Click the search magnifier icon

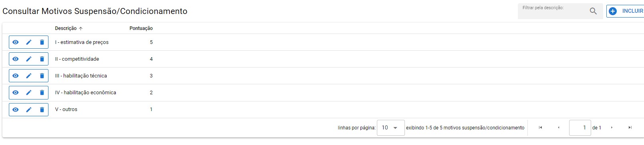593,11
